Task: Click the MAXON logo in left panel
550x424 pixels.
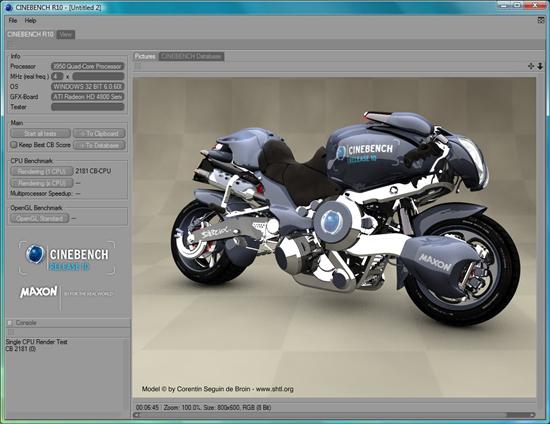Action: coord(39,292)
